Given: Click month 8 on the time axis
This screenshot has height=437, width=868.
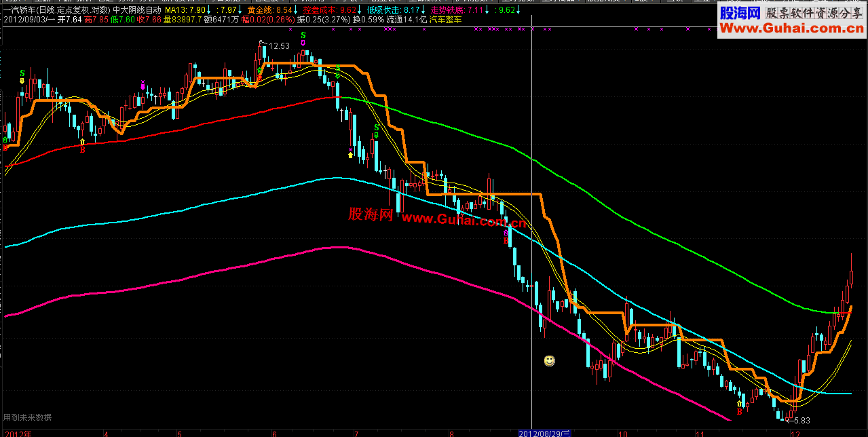Looking at the screenshot, I should [x=451, y=433].
